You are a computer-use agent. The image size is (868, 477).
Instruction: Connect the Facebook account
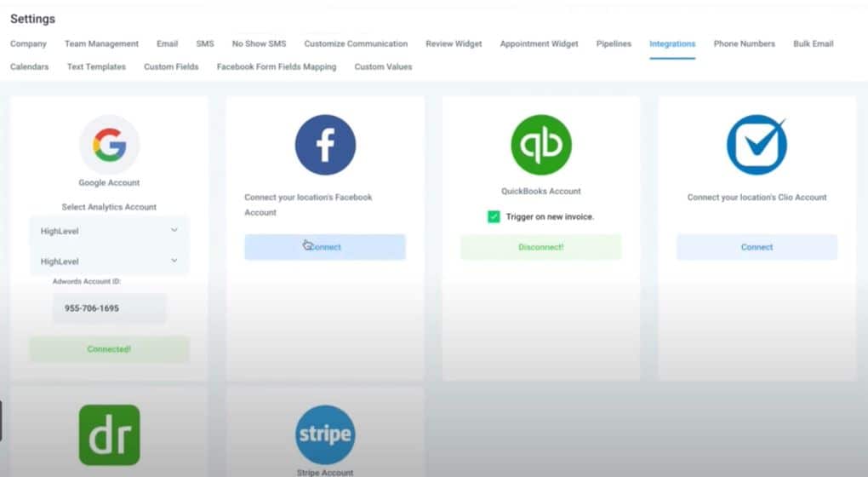click(x=325, y=247)
